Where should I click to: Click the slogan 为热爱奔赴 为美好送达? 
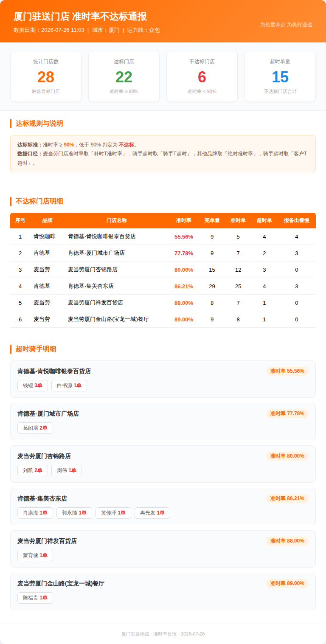(286, 25)
